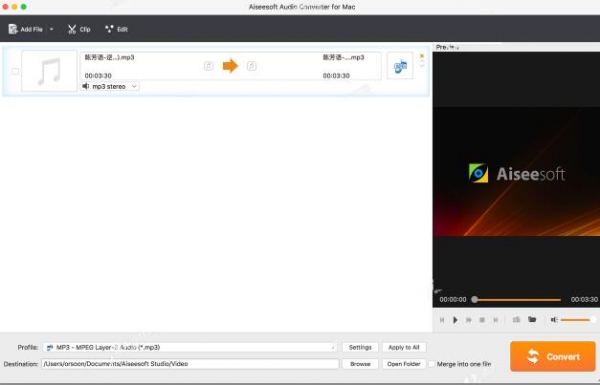This screenshot has height=385, width=600.
Task: Click the orange conversion arrow
Action: pos(230,66)
